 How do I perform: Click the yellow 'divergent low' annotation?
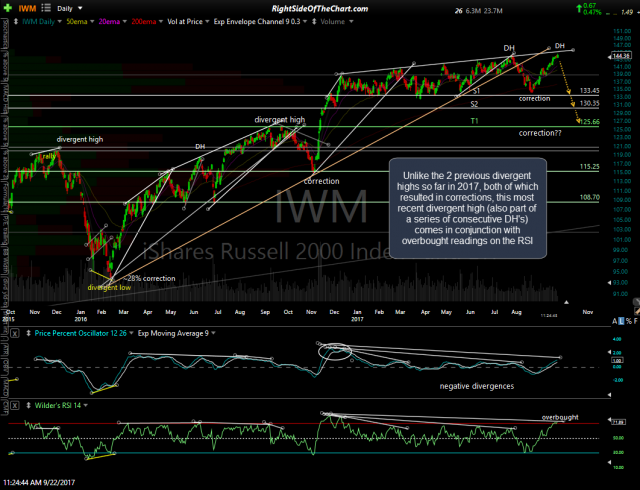pos(109,287)
